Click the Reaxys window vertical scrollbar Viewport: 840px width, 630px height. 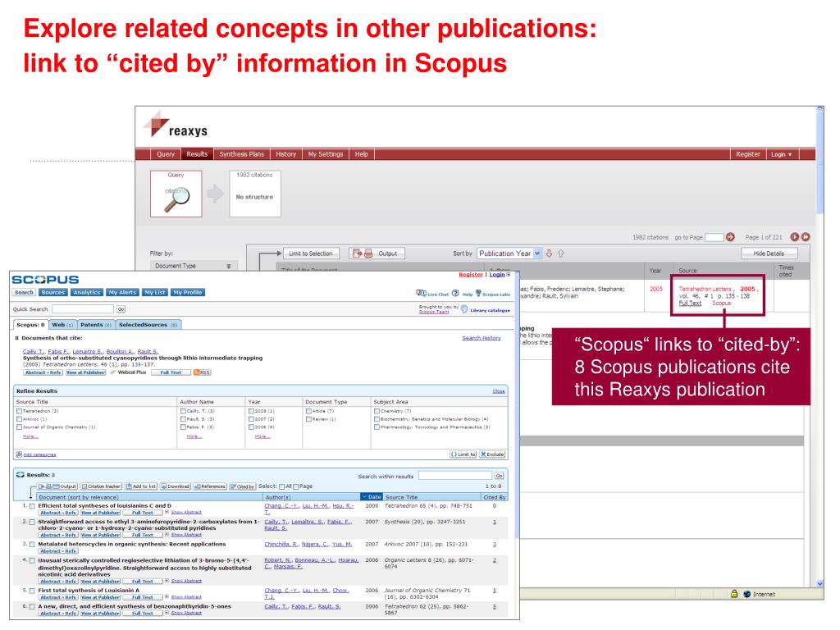(819, 347)
